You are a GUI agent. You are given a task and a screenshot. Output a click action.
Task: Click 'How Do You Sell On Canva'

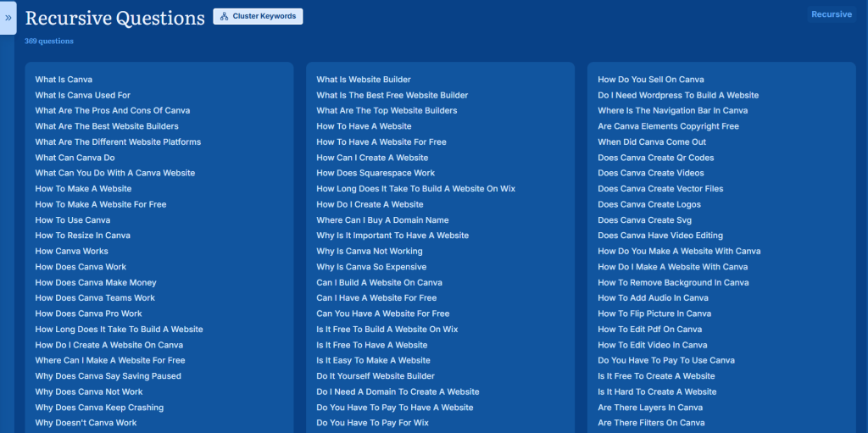[651, 80]
